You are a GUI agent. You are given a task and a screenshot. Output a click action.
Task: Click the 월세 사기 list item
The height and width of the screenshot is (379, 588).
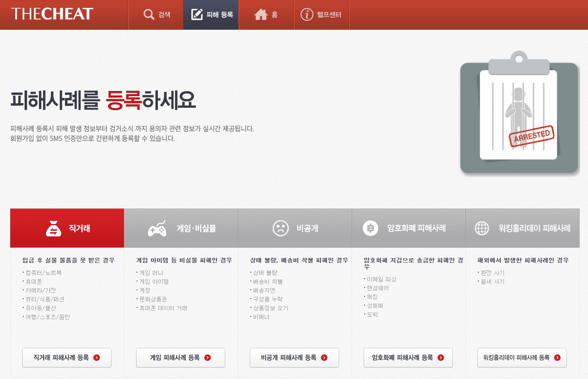492,281
